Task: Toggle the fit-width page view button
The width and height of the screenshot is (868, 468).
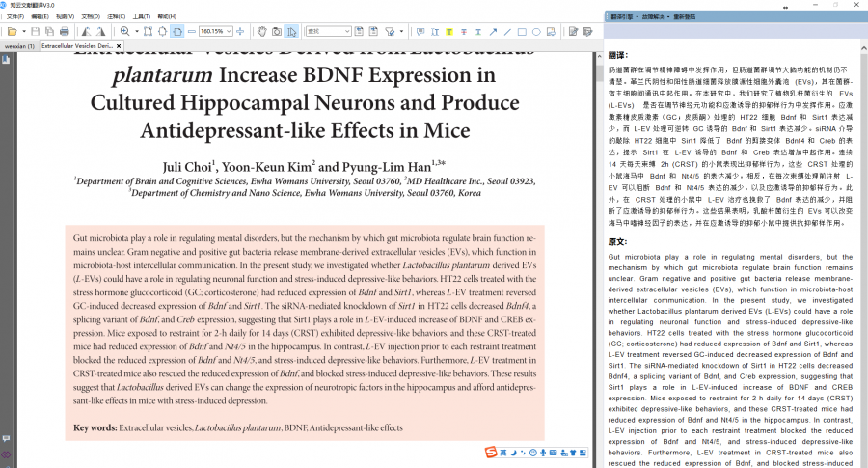Action: tap(177, 31)
